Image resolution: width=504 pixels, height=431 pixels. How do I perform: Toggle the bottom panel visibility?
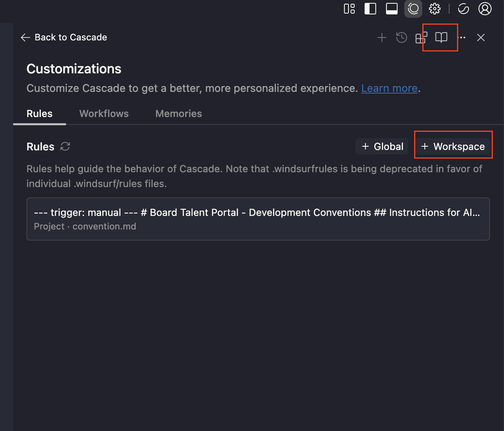tap(392, 9)
